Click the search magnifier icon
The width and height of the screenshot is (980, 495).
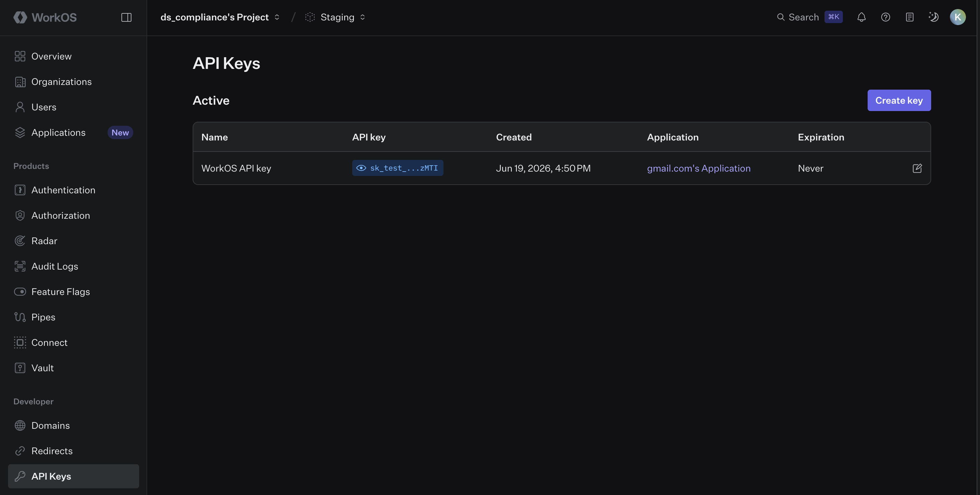[781, 17]
